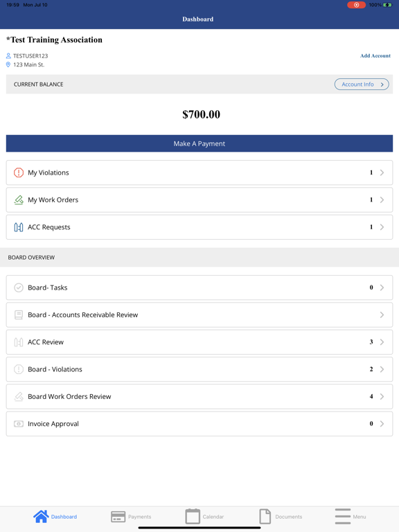
Task: Tap the ACC Requests gate icon
Action: pos(18,227)
